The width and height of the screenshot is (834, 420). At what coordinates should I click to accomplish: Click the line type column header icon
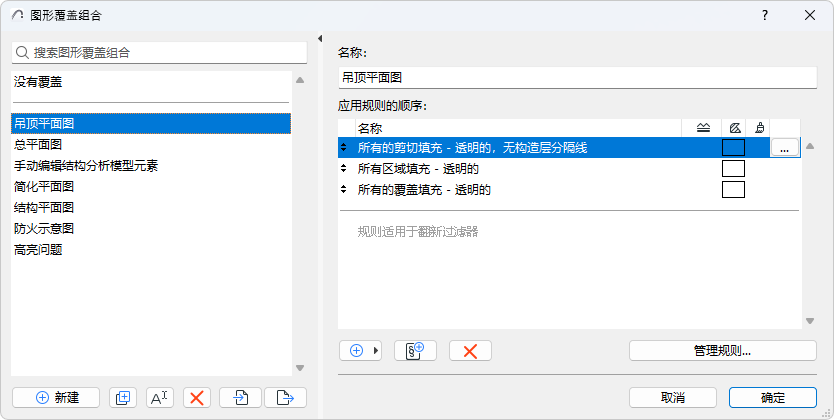tap(703, 128)
